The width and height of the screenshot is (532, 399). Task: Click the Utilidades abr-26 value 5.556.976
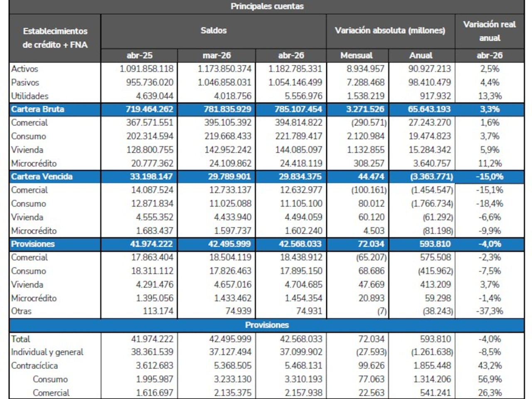coord(303,96)
